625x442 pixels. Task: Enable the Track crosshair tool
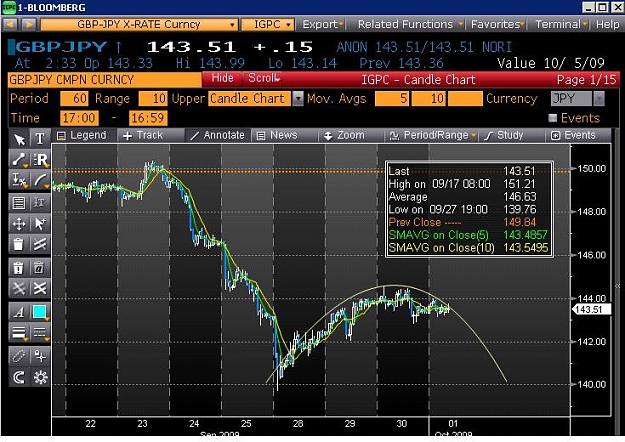[143, 136]
